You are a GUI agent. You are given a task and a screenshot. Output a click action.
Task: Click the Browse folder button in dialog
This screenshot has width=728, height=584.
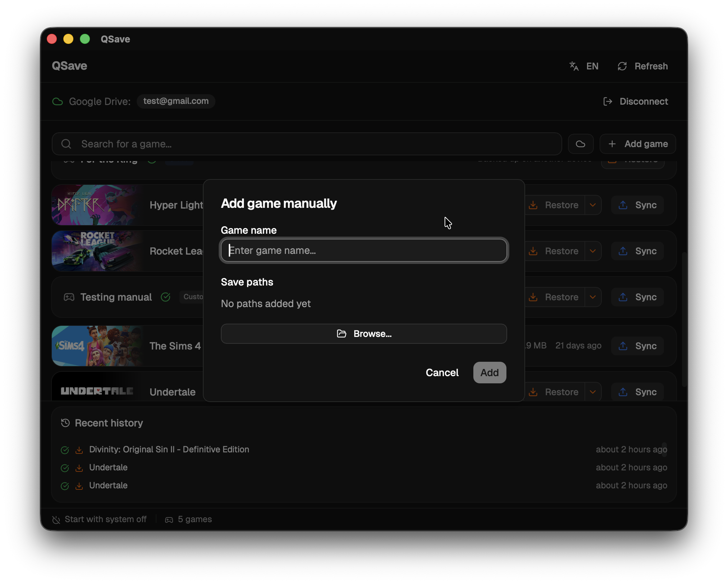[x=364, y=334]
